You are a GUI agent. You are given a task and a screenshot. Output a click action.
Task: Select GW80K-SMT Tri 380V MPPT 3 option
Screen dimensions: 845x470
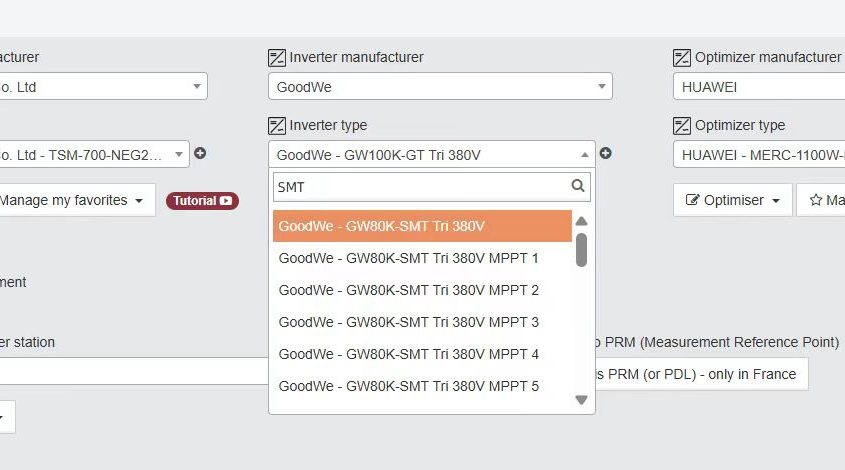[422, 322]
